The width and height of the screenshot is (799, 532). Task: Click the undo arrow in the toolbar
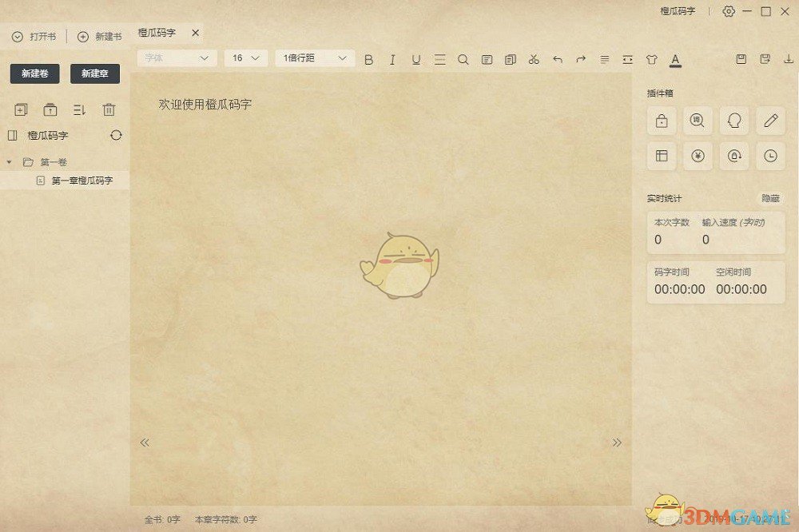[558, 59]
